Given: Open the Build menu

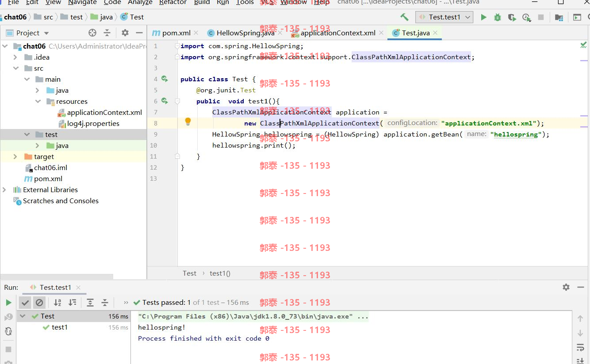Looking at the screenshot, I should 202,2.
